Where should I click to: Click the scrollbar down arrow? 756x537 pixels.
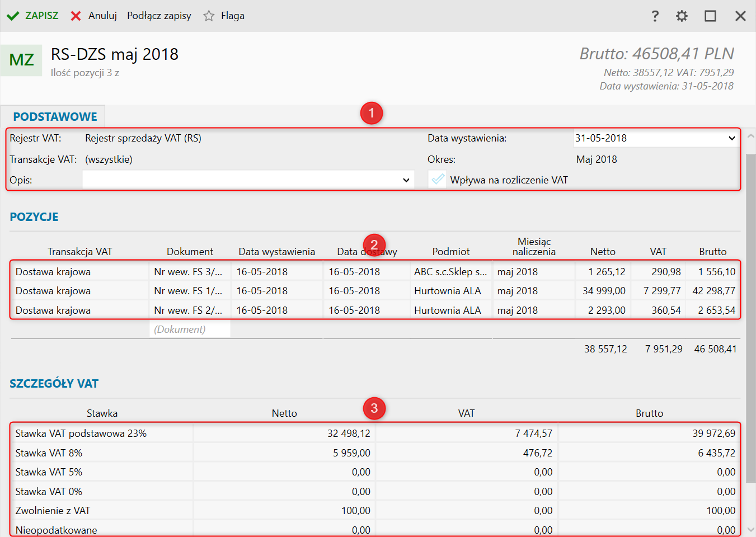point(751,529)
